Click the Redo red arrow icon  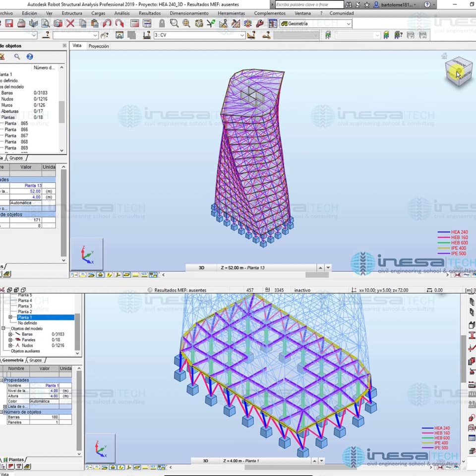pos(119,23)
